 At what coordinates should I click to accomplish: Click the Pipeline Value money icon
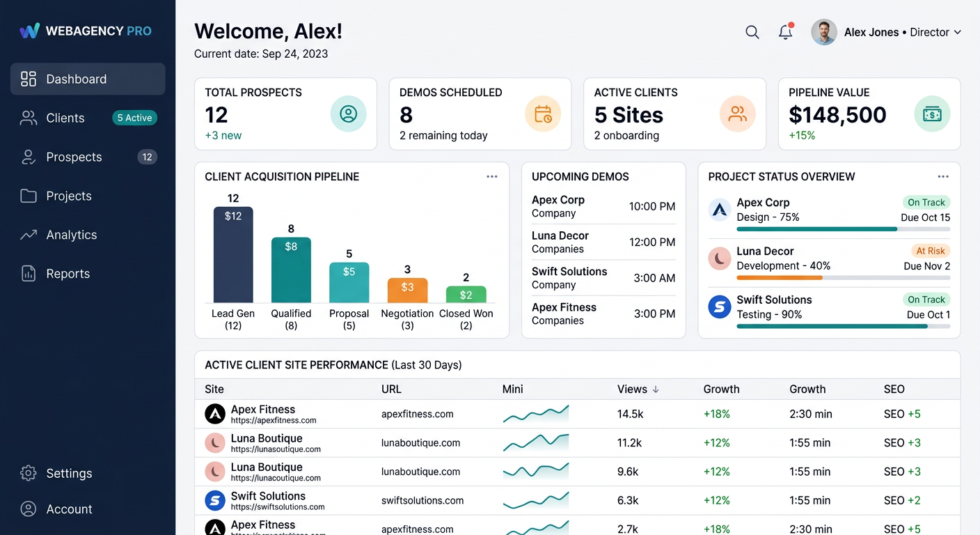(x=932, y=114)
